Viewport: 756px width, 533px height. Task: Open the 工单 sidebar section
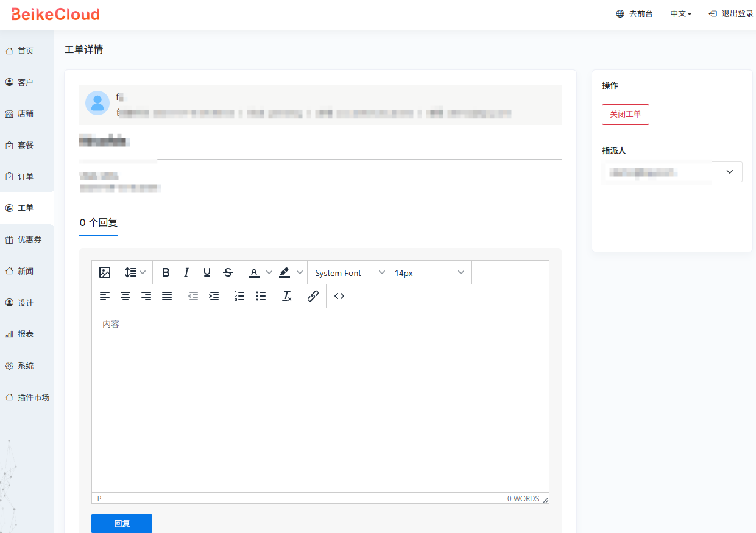pos(27,208)
